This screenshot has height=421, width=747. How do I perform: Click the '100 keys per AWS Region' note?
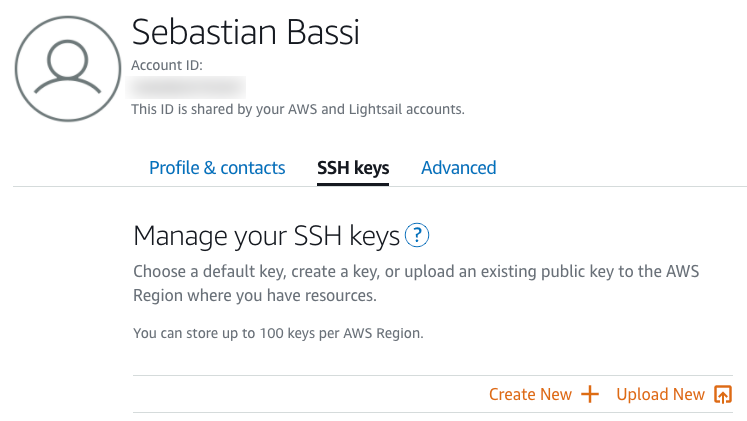point(278,333)
